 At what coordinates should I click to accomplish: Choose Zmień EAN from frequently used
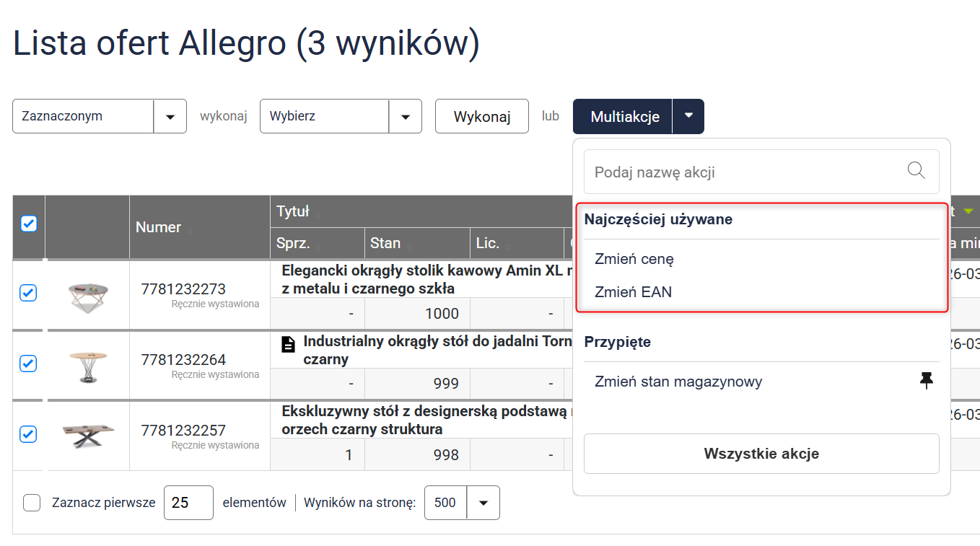(x=633, y=292)
